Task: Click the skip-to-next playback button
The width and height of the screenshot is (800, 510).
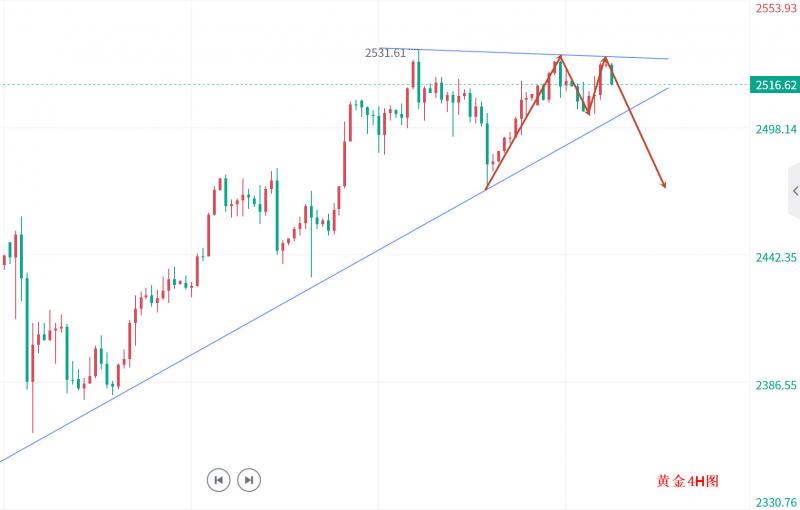Action: click(249, 480)
